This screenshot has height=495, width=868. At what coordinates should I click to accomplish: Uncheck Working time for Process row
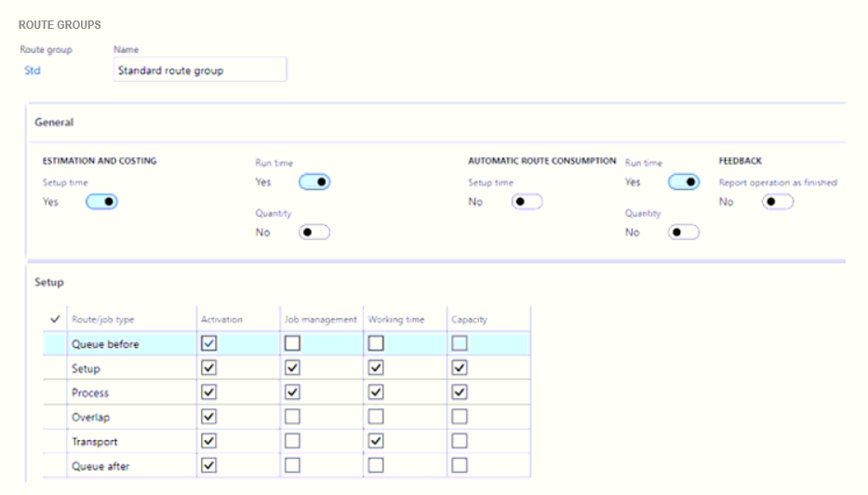376,393
